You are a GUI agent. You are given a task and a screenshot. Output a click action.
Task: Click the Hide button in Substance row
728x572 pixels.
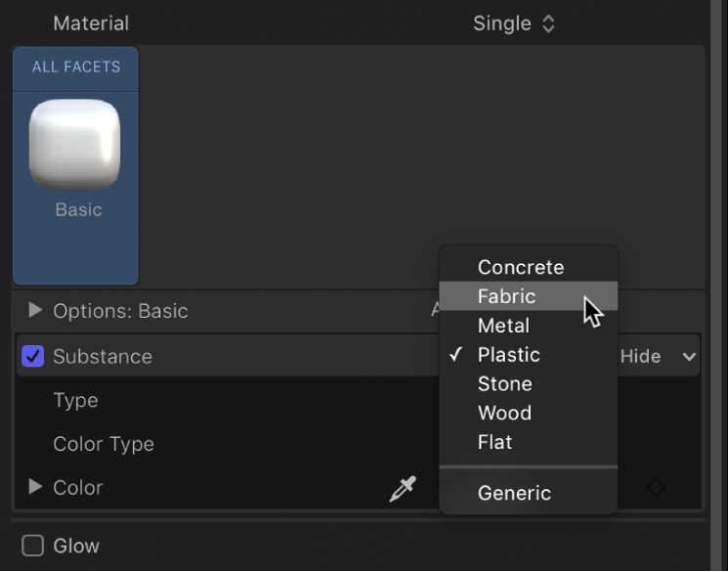click(x=641, y=357)
